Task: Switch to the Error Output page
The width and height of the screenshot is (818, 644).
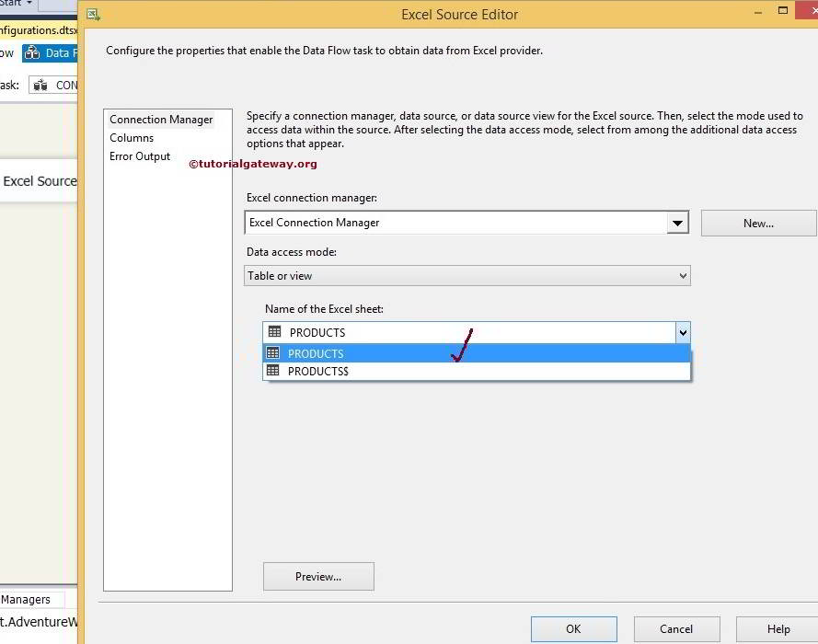Action: coord(140,156)
